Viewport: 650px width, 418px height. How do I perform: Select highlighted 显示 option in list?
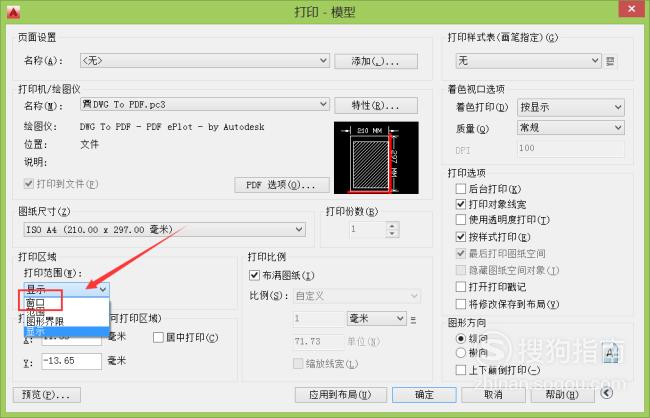click(67, 331)
